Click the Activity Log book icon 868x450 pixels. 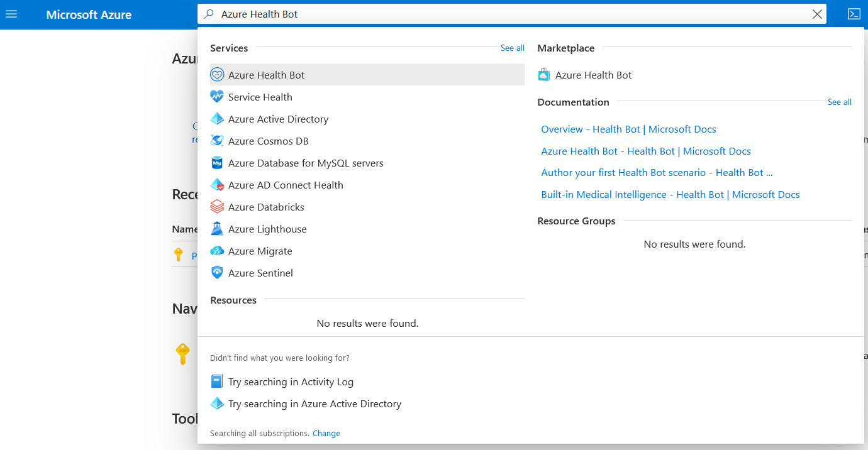coord(217,381)
